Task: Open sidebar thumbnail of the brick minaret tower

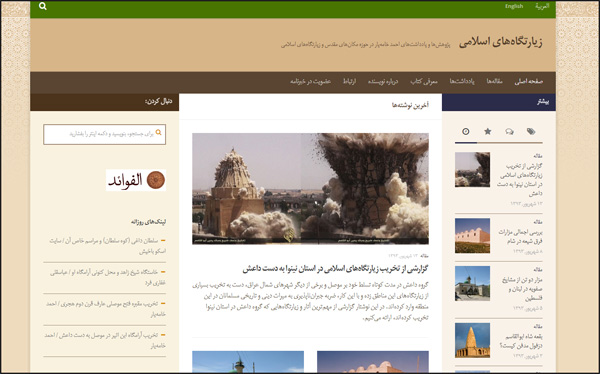Action: tap(472, 340)
